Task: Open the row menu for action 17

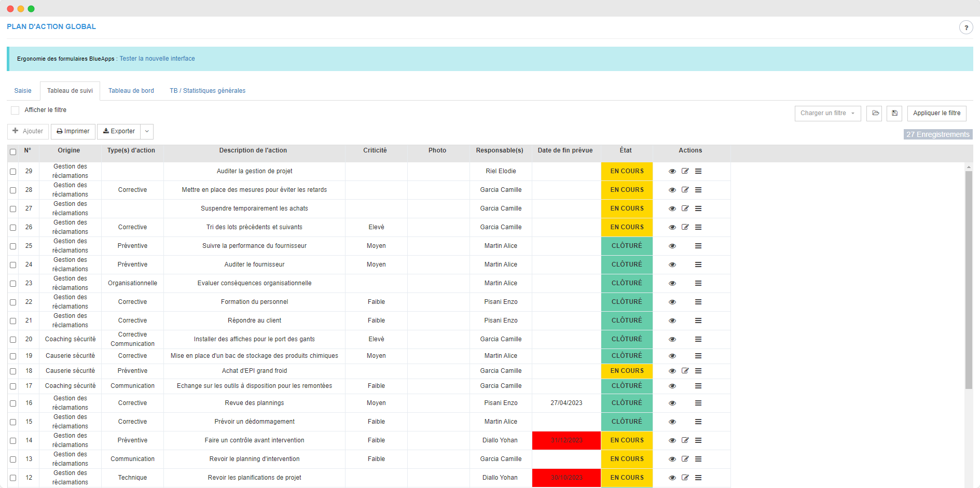Action: [x=698, y=386]
